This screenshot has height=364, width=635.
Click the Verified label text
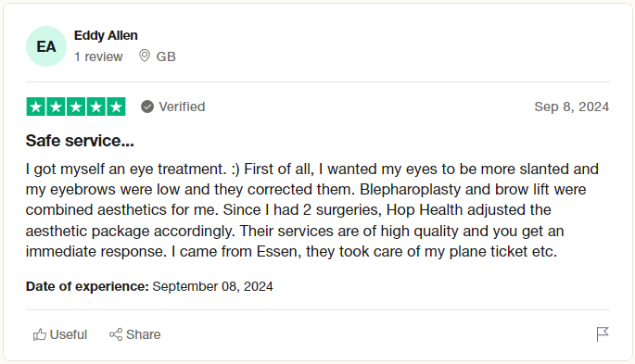click(182, 107)
